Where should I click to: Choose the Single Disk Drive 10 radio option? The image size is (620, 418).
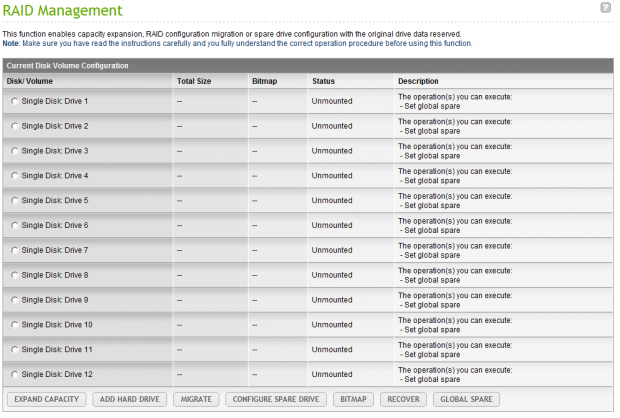[15, 325]
